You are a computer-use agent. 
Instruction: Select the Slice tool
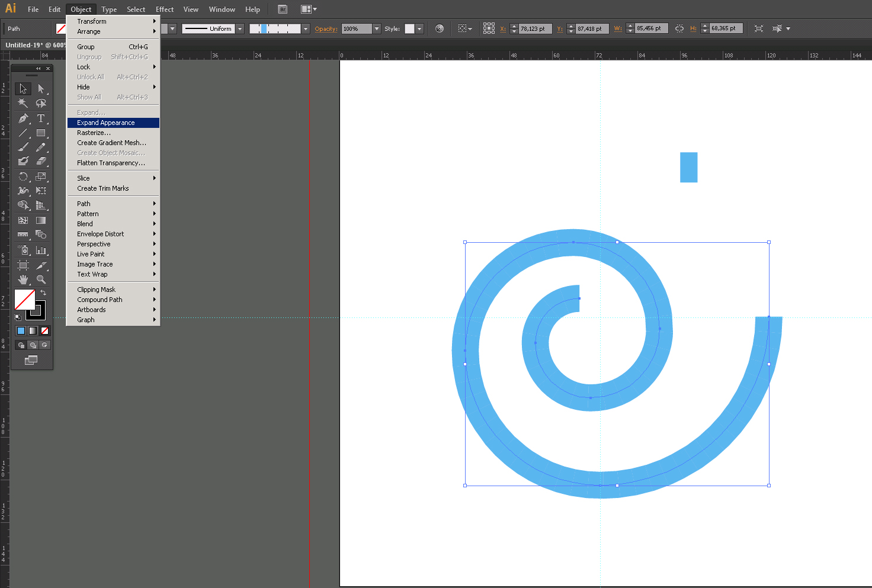click(x=41, y=265)
